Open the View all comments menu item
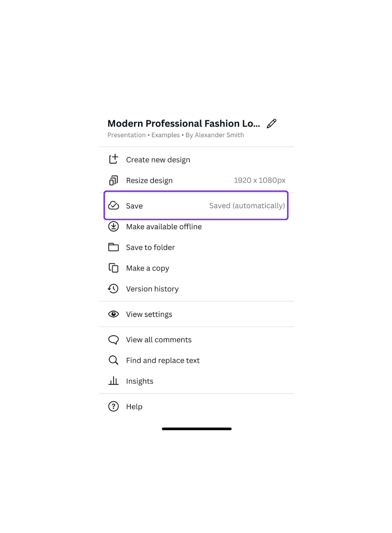 pyautogui.click(x=196, y=340)
